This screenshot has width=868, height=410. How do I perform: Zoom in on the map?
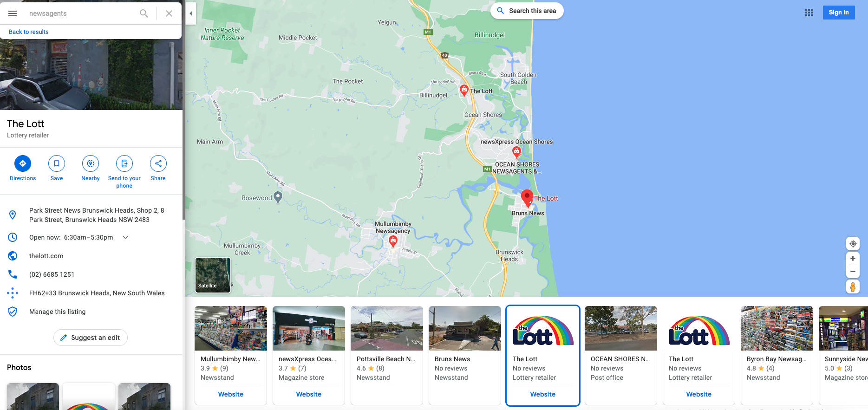853,259
